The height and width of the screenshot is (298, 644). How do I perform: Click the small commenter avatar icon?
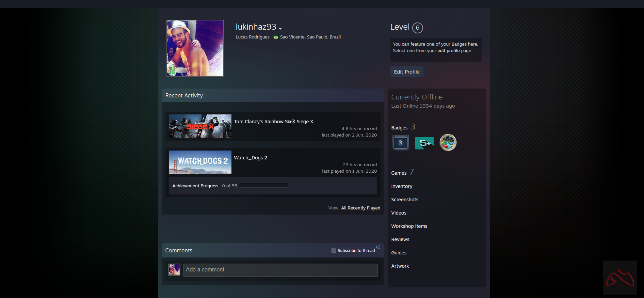pyautogui.click(x=174, y=270)
